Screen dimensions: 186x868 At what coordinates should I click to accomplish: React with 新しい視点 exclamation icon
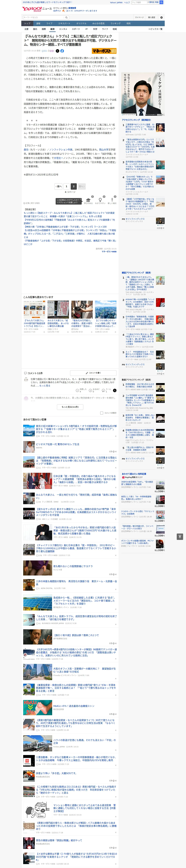[x=112, y=200]
